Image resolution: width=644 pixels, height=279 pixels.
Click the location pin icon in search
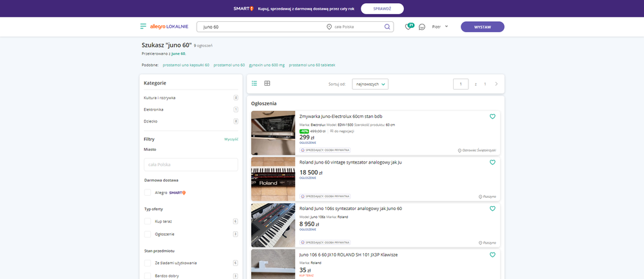(x=329, y=26)
